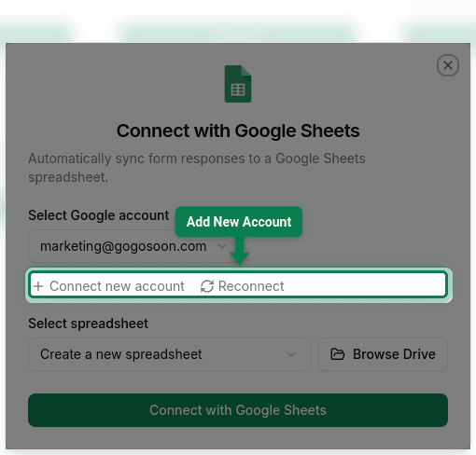Click the Select Google account label
The width and height of the screenshot is (476, 455).
98,215
